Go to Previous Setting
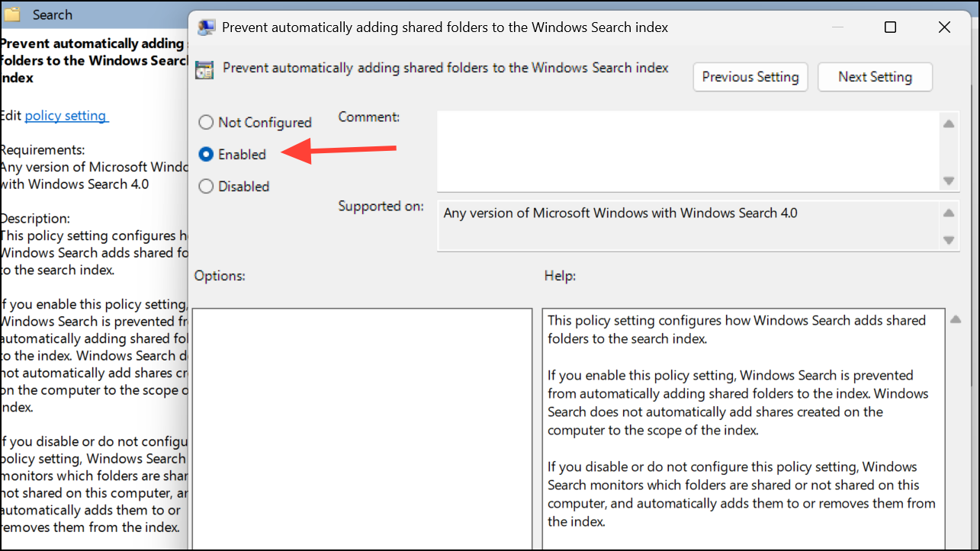The height and width of the screenshot is (551, 980). (x=750, y=77)
